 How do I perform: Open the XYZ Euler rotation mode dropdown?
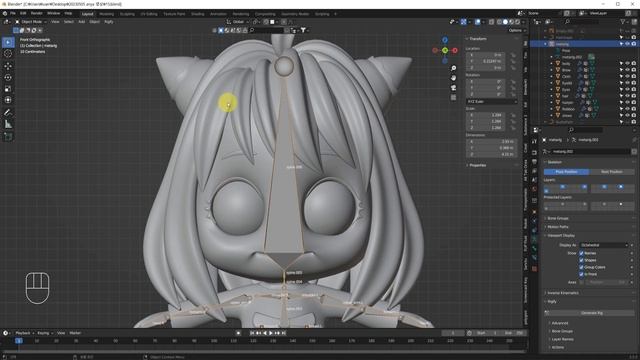492,101
